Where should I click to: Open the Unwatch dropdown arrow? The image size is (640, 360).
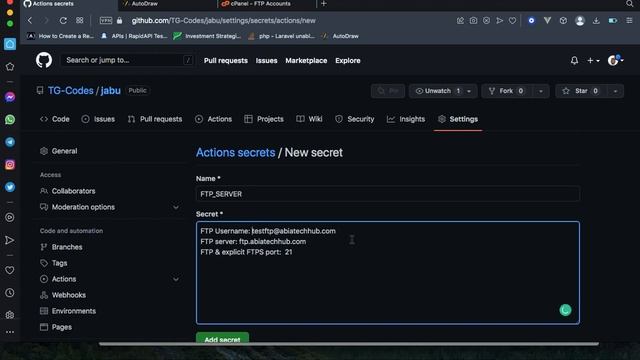469,91
